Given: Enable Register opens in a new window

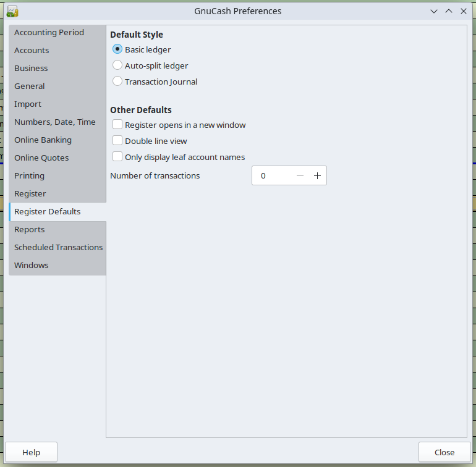Looking at the screenshot, I should tap(117, 125).
